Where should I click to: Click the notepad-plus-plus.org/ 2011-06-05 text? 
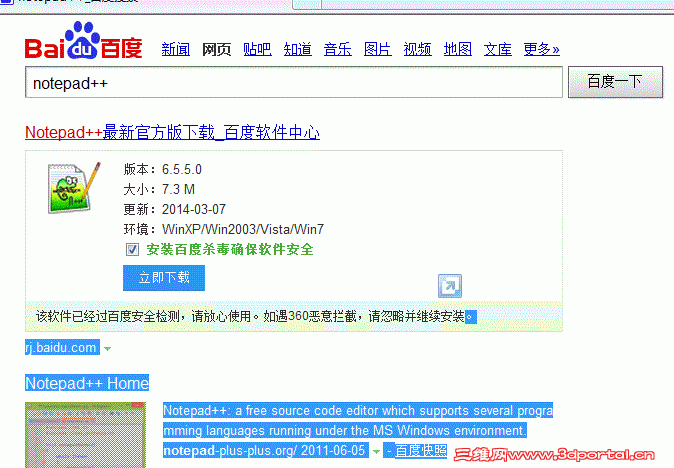pyautogui.click(x=264, y=450)
